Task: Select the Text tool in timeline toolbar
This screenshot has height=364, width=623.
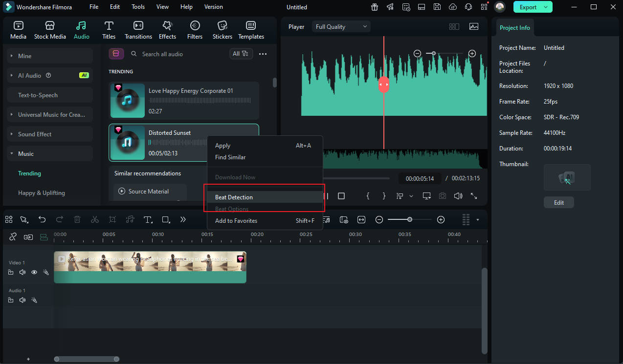Action: point(148,220)
